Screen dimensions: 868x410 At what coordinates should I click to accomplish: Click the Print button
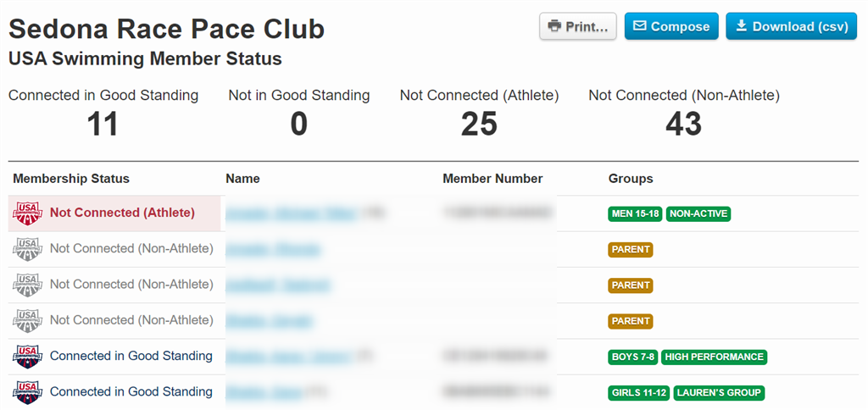(x=577, y=26)
